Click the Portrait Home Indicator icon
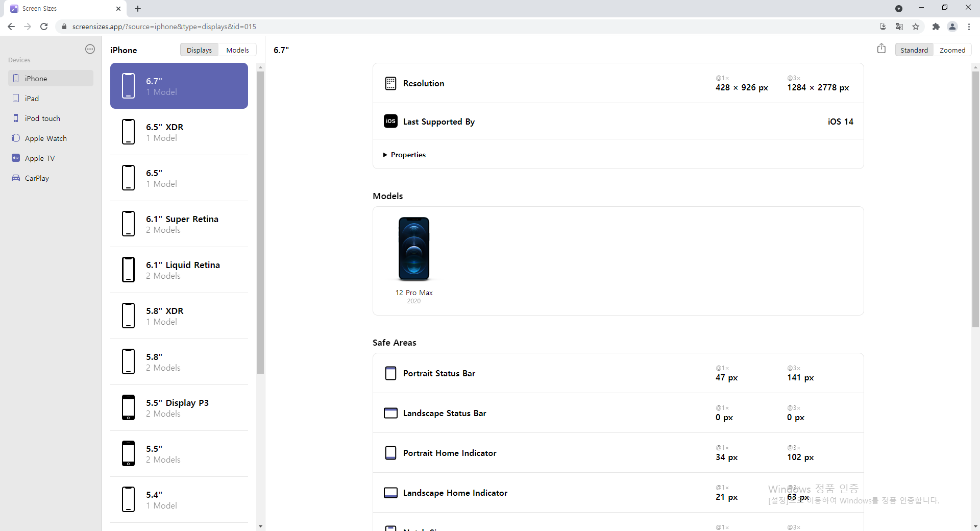This screenshot has height=531, width=980. pos(390,453)
